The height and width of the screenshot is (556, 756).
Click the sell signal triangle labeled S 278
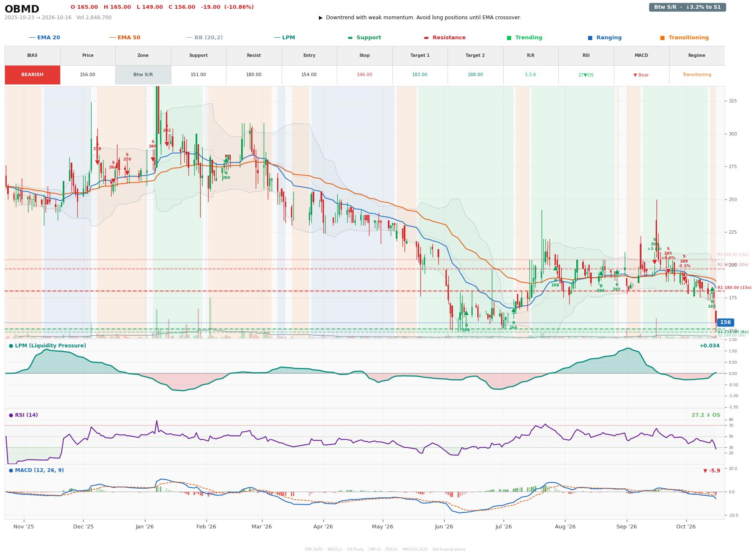(97, 163)
